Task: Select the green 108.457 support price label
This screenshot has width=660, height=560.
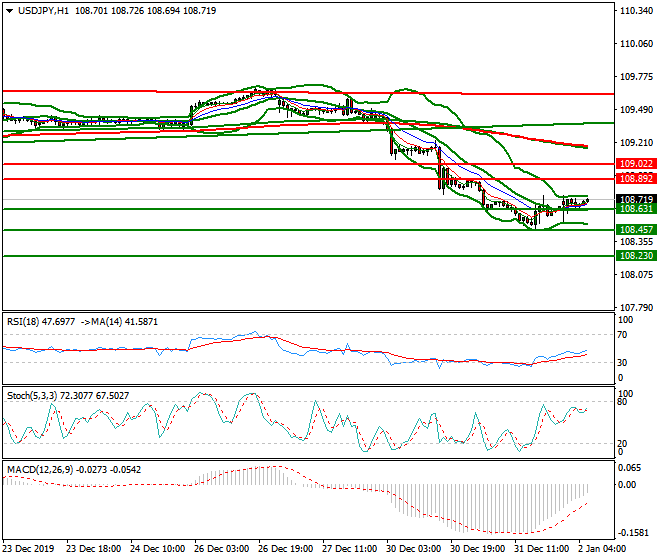Action: pos(636,230)
